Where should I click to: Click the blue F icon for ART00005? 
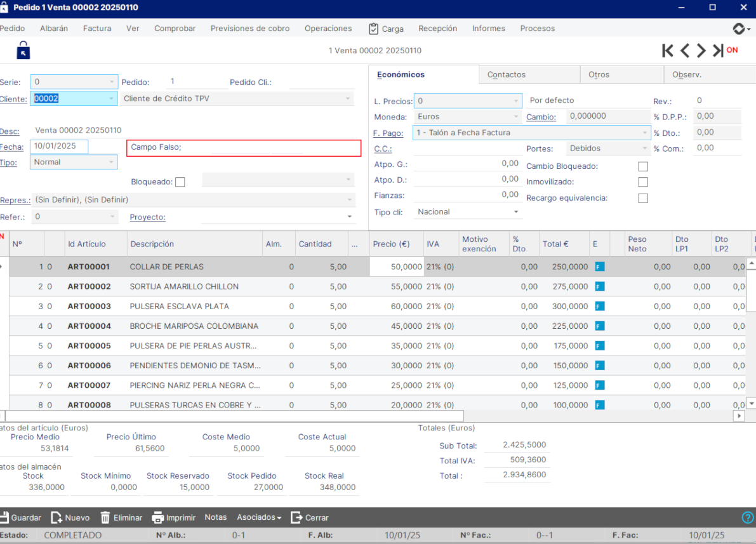pyautogui.click(x=600, y=346)
